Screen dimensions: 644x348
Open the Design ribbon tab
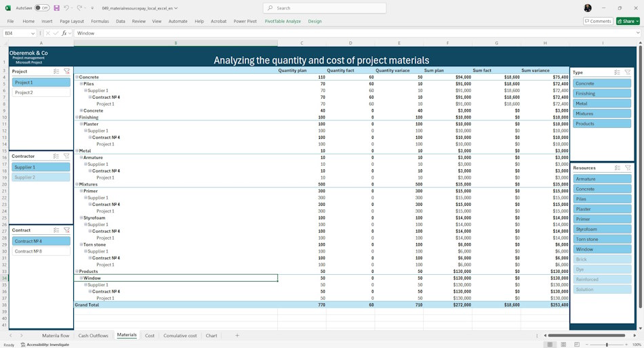point(315,22)
